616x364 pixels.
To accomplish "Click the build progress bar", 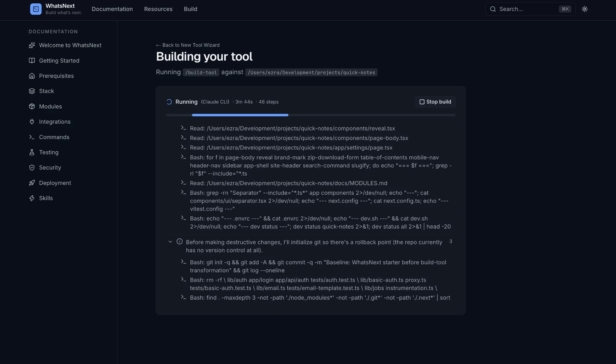I will click(x=310, y=115).
